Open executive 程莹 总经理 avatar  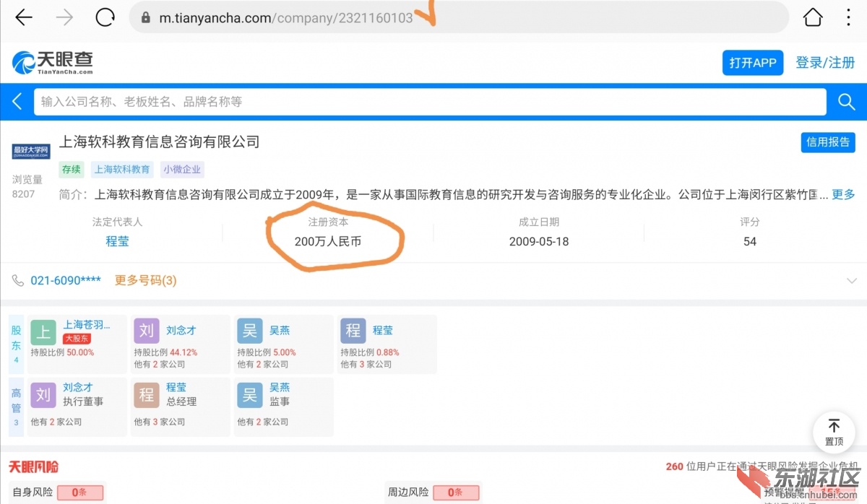[147, 395]
